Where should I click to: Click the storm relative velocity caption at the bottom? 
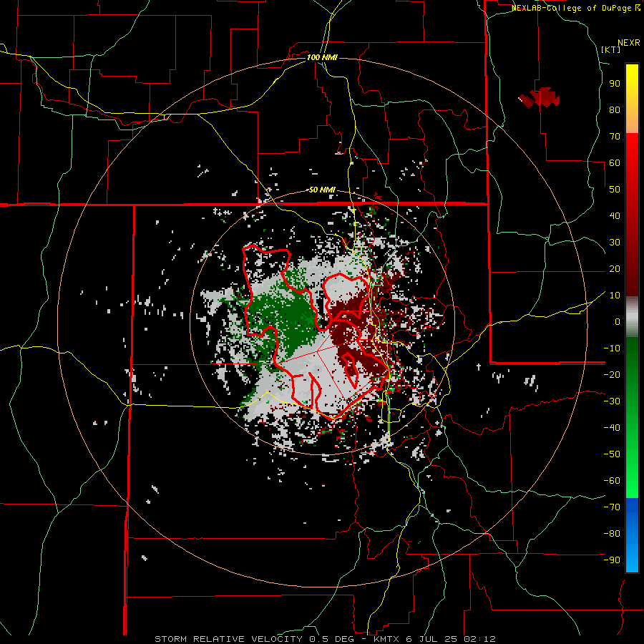pyautogui.click(x=325, y=639)
